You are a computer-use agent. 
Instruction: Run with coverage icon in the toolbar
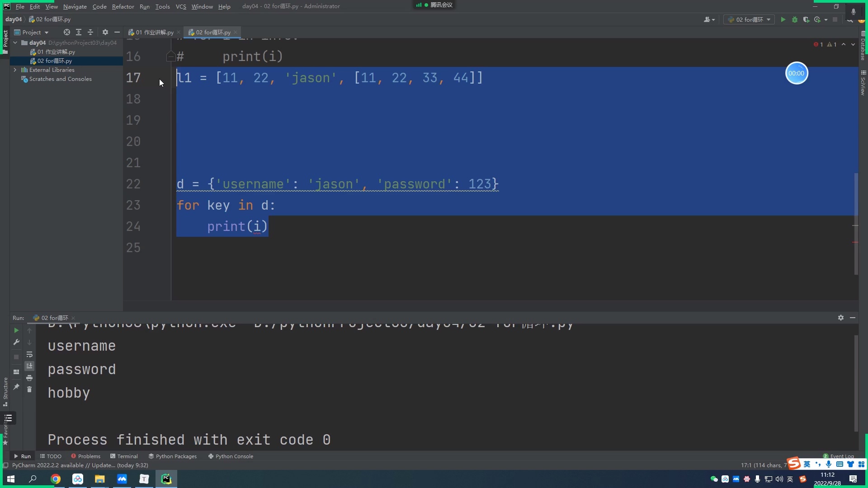pos(806,19)
